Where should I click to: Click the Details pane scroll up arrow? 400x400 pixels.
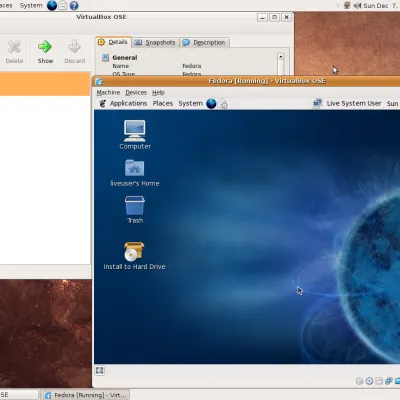point(281,56)
